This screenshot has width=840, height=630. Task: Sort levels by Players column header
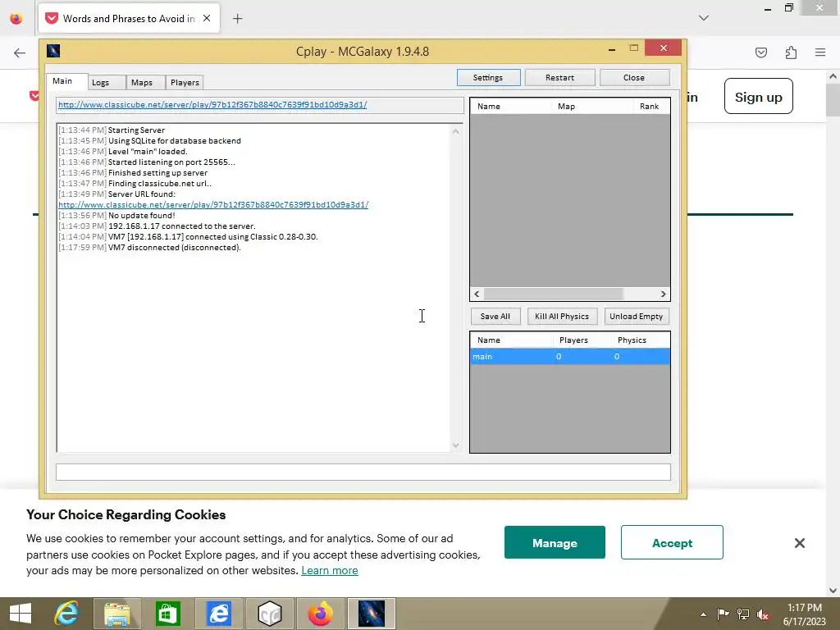point(582,340)
